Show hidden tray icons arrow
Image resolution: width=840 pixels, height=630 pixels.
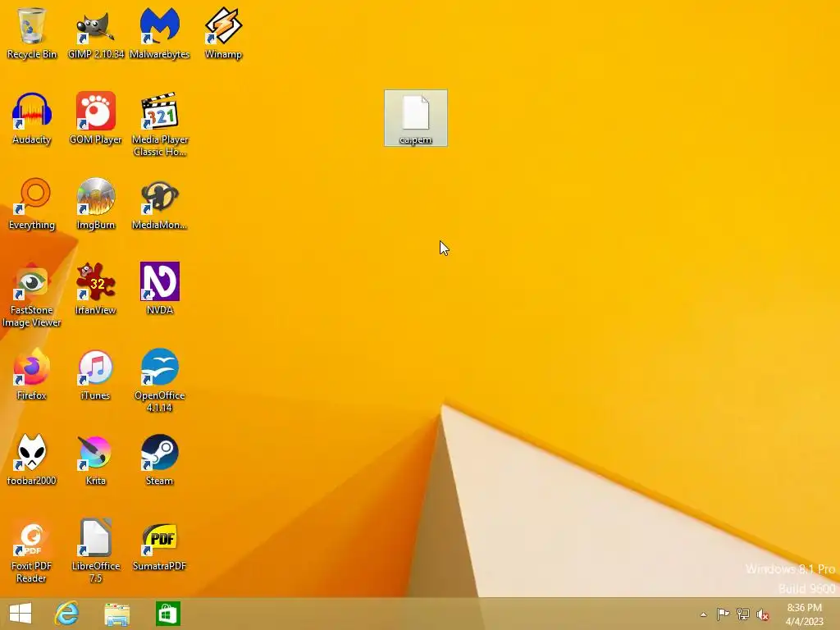(703, 614)
